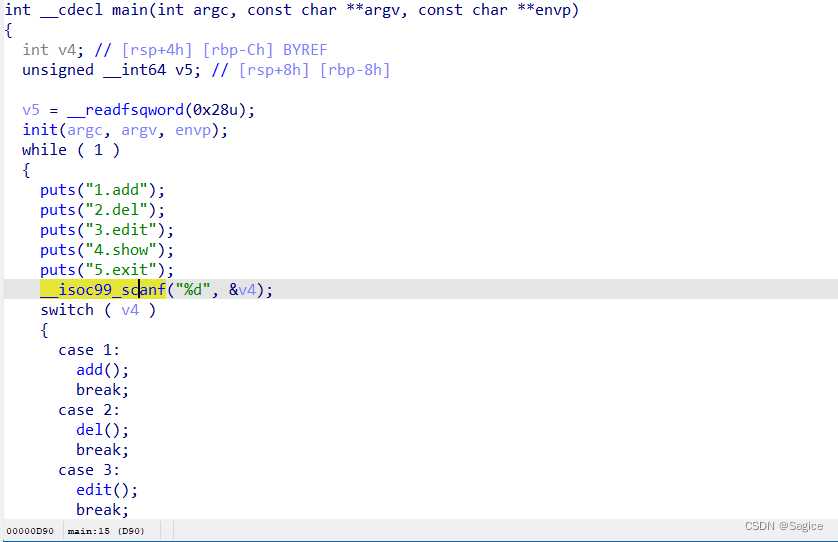Click the main function name in signature

(130, 10)
